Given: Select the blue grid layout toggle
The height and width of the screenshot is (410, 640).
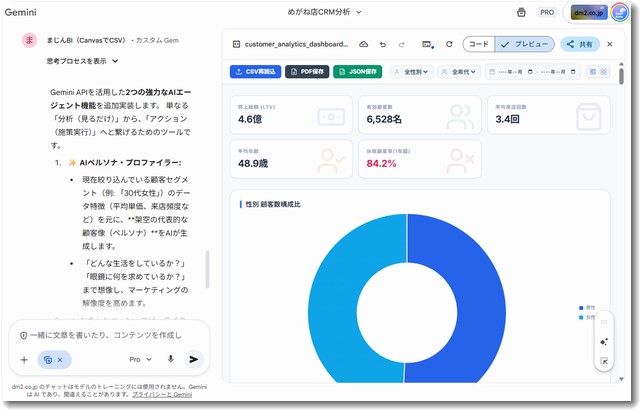Looking at the screenshot, I should pyautogui.click(x=593, y=72).
